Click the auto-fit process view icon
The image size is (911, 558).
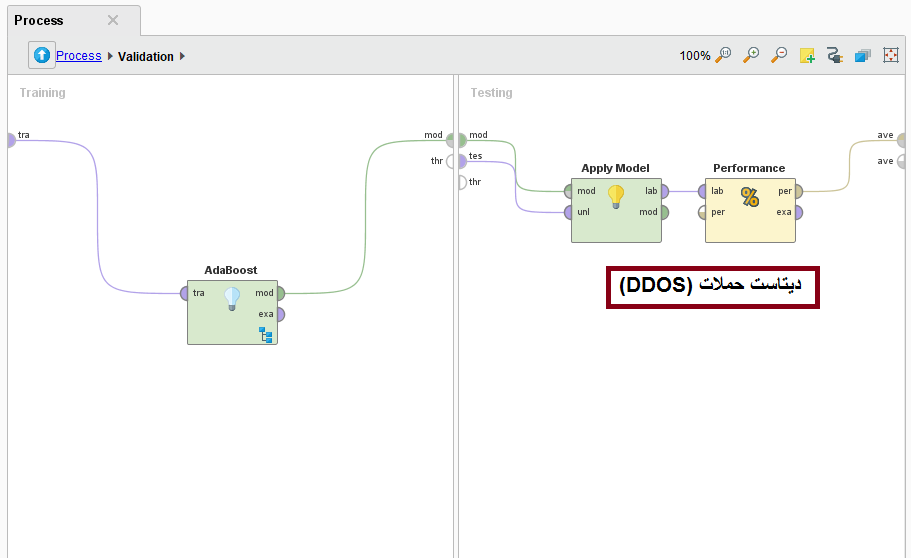pyautogui.click(x=891, y=56)
